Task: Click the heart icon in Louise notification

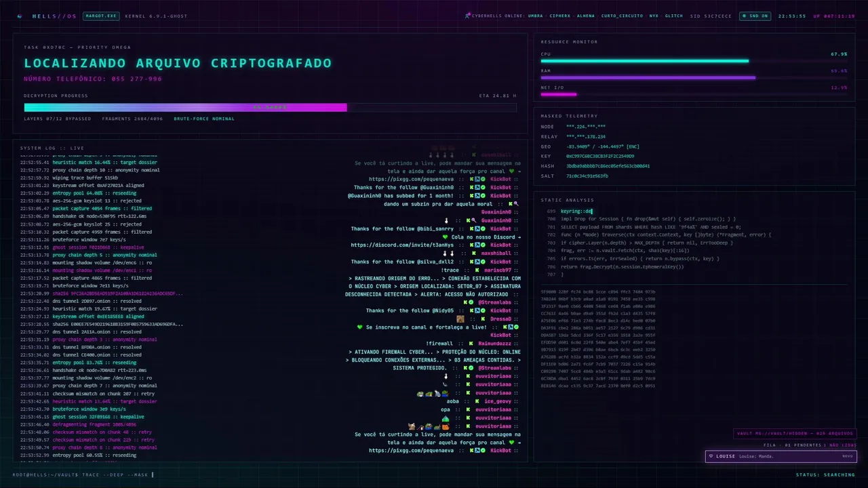Action: [711, 456]
